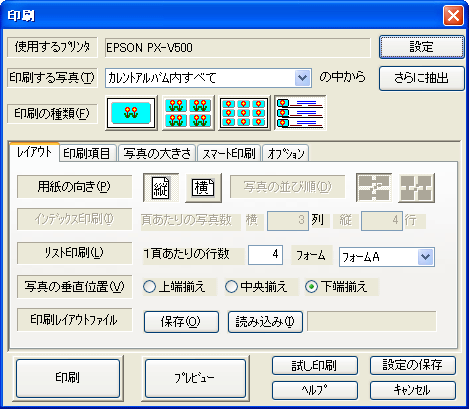
Task: Choose landscape 横 paper orientation
Action: (203, 188)
